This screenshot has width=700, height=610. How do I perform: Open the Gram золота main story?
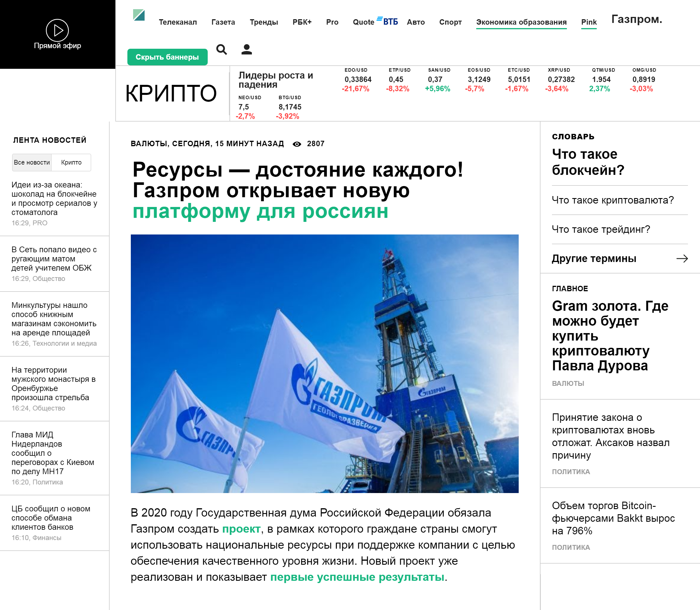point(610,336)
